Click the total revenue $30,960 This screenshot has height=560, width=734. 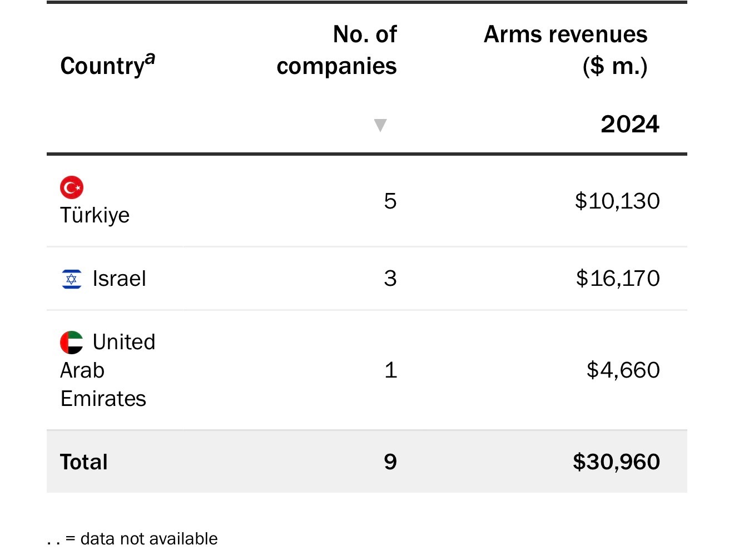click(x=616, y=462)
